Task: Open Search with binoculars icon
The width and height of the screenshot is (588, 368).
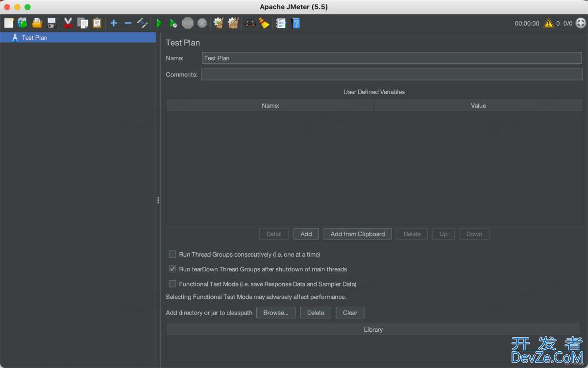Action: pos(250,23)
